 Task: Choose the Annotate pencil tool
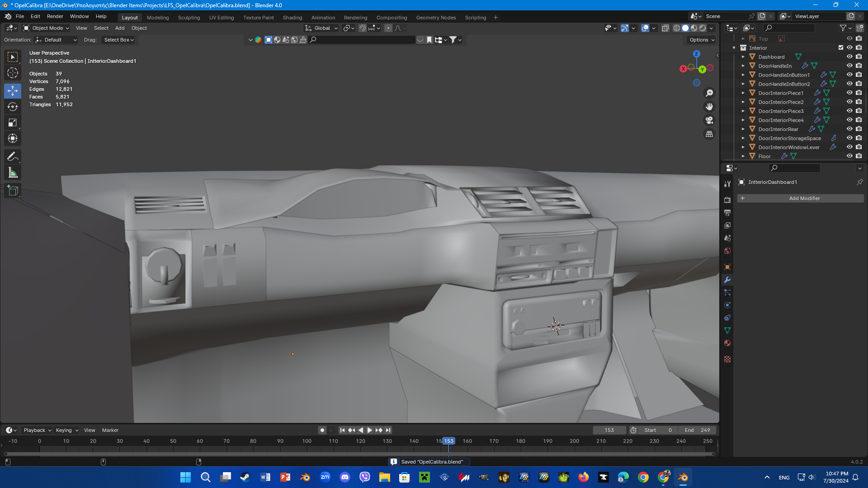(x=13, y=157)
